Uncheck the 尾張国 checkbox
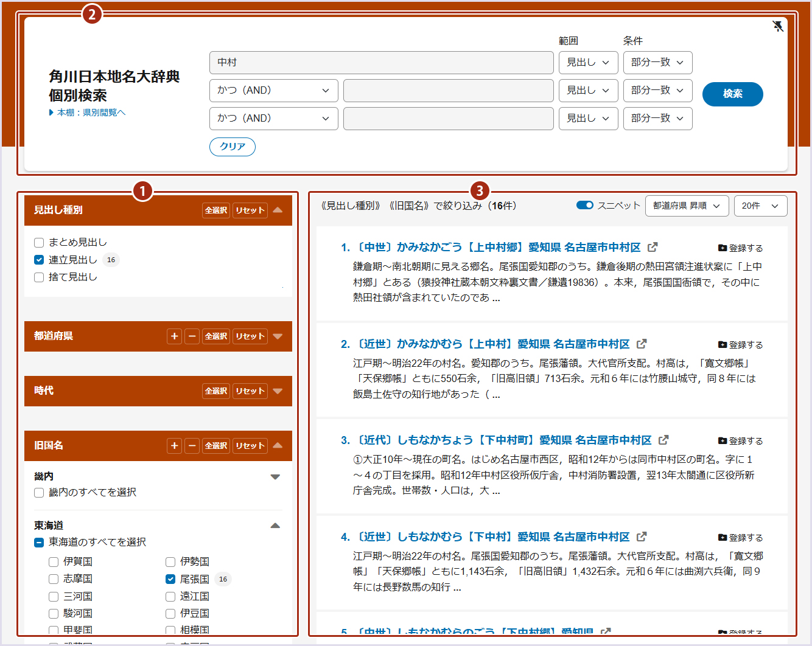Screen dimensions: 812x646 170,579
